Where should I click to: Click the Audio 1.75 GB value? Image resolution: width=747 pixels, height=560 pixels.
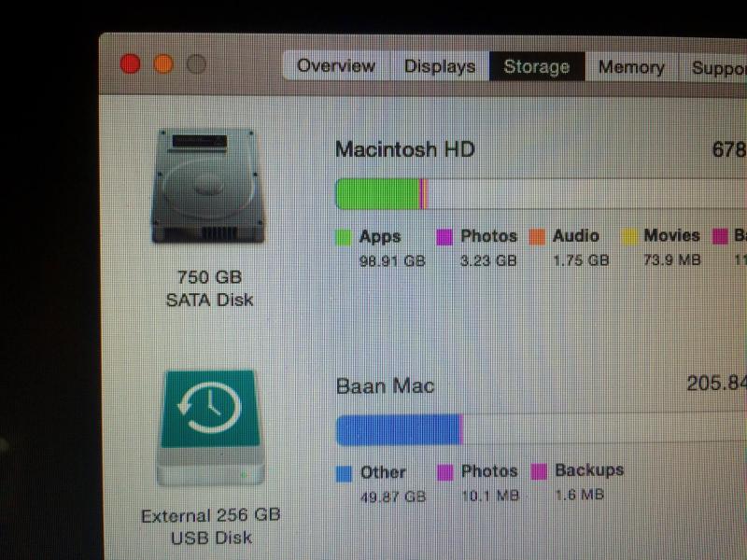[581, 260]
